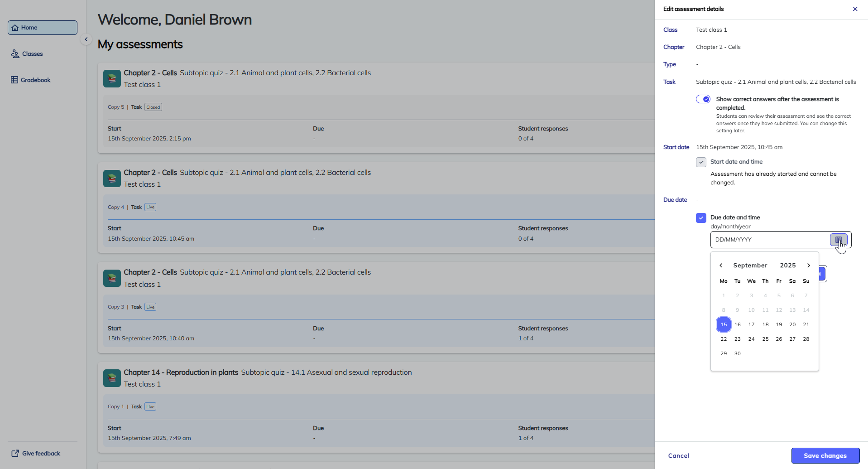The width and height of the screenshot is (868, 469).
Task: Click the book icon of the Copy 3 assessment
Action: pos(112,278)
